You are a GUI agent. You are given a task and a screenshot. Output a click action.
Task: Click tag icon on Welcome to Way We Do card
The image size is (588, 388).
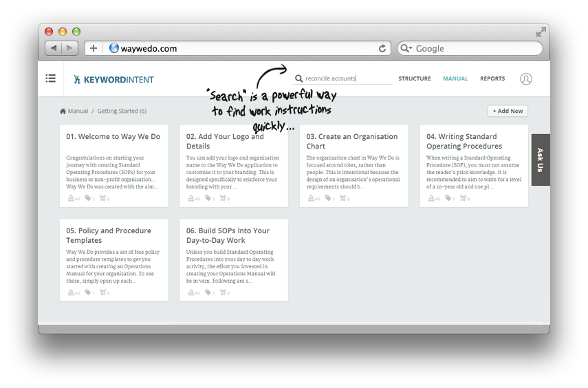tap(88, 198)
